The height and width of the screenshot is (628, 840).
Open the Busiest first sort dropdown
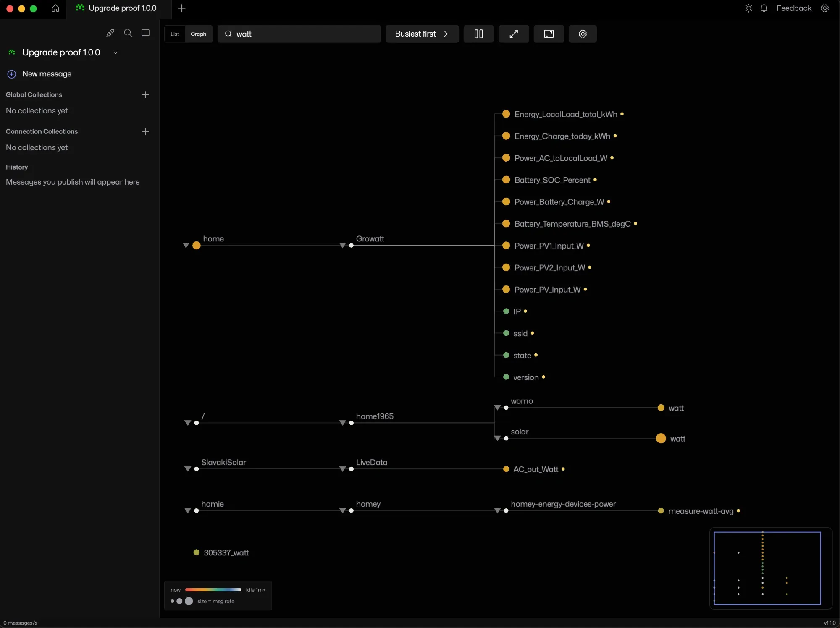422,34
